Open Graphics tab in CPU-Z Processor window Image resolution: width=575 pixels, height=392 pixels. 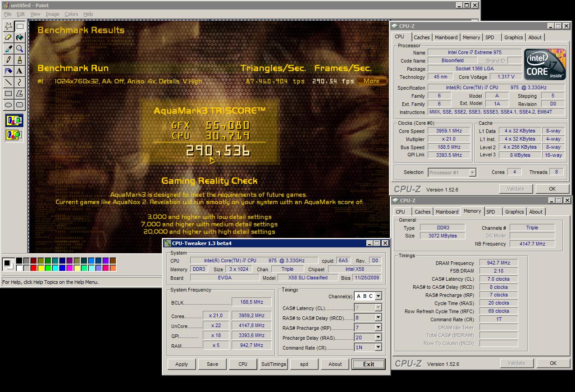[x=514, y=37]
